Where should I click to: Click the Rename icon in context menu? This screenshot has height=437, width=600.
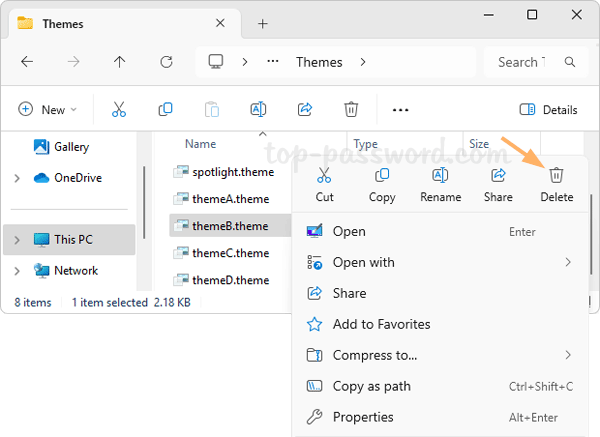click(440, 177)
